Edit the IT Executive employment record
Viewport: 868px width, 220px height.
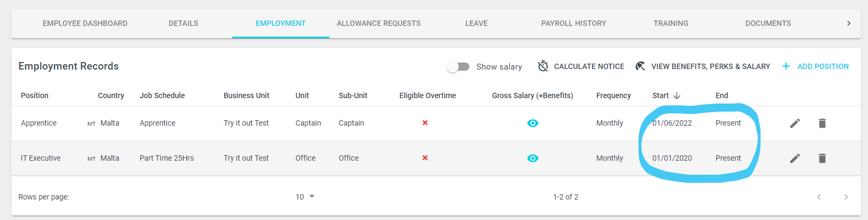(x=795, y=159)
